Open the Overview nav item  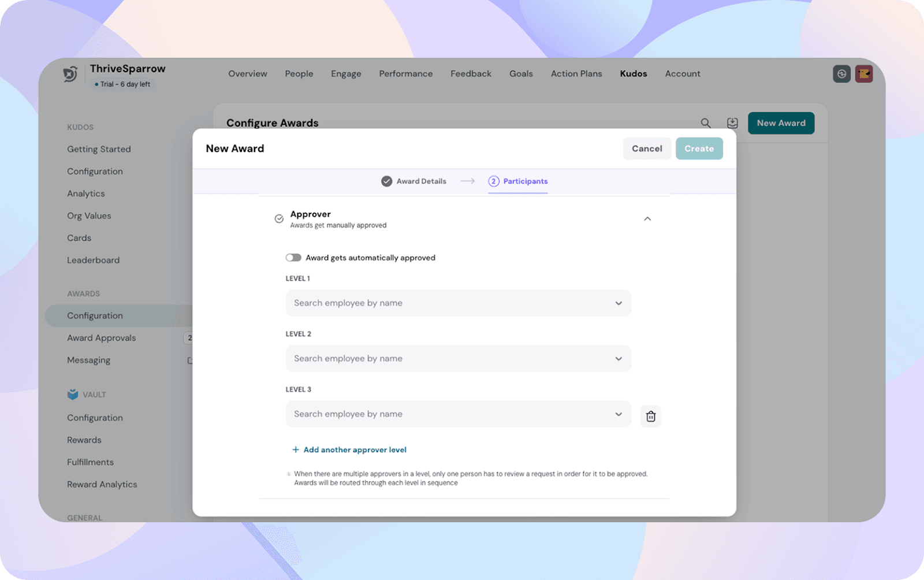[248, 74]
